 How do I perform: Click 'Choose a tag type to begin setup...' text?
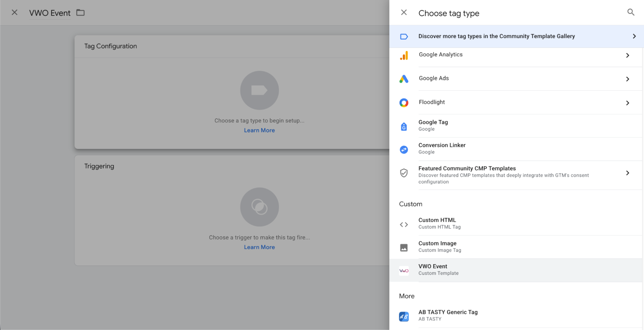[x=259, y=121]
